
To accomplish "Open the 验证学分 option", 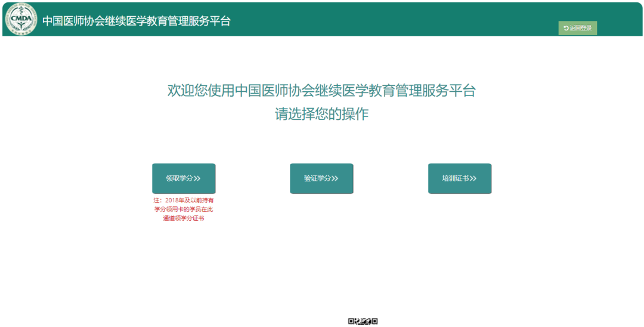I will tap(321, 178).
